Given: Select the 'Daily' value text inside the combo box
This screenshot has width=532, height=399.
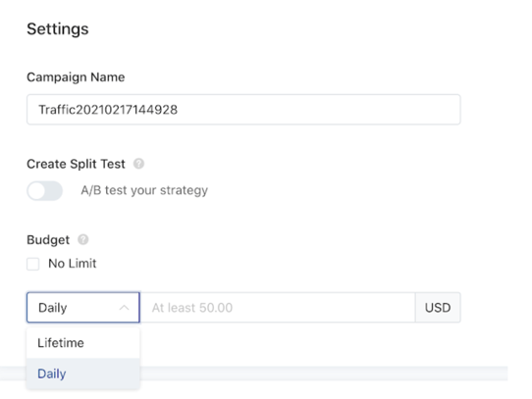Looking at the screenshot, I should pos(53,308).
